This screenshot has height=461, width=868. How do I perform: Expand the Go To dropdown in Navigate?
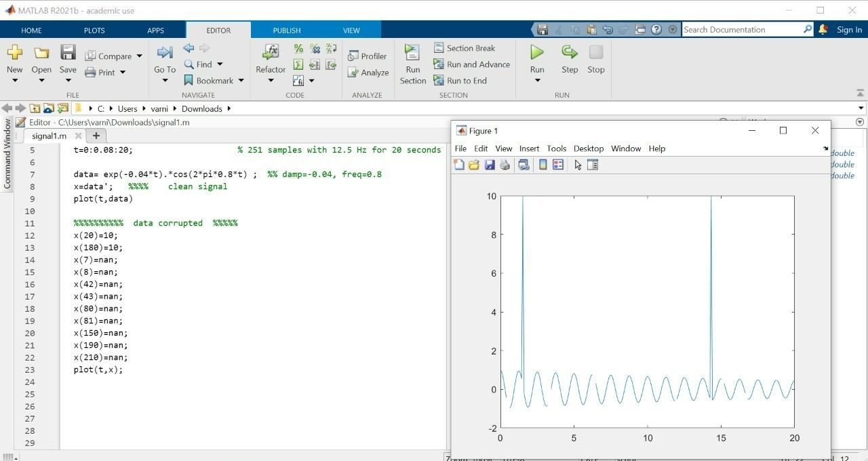point(164,79)
